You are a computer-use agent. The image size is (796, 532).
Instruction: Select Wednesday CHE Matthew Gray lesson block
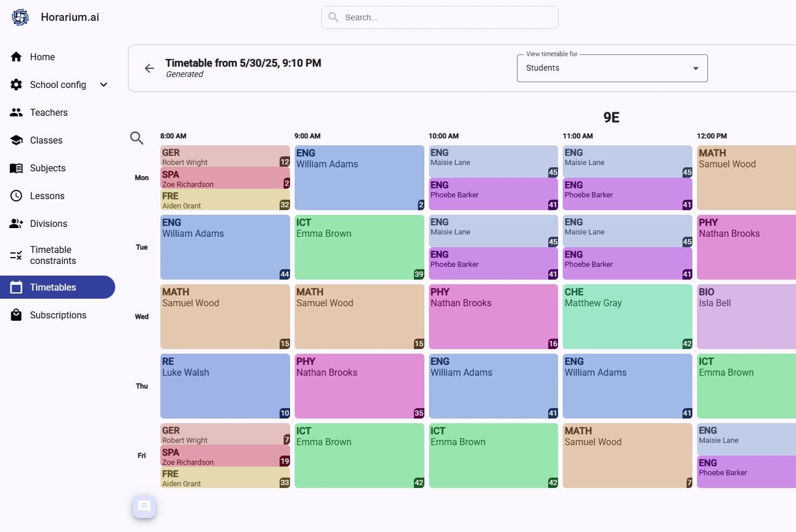(x=627, y=317)
